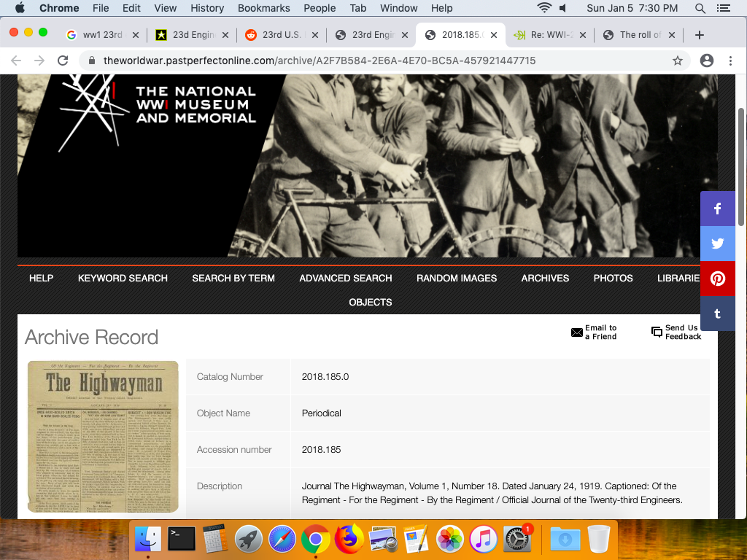This screenshot has width=747, height=560.
Task: Reload the current page
Action: coord(63,61)
